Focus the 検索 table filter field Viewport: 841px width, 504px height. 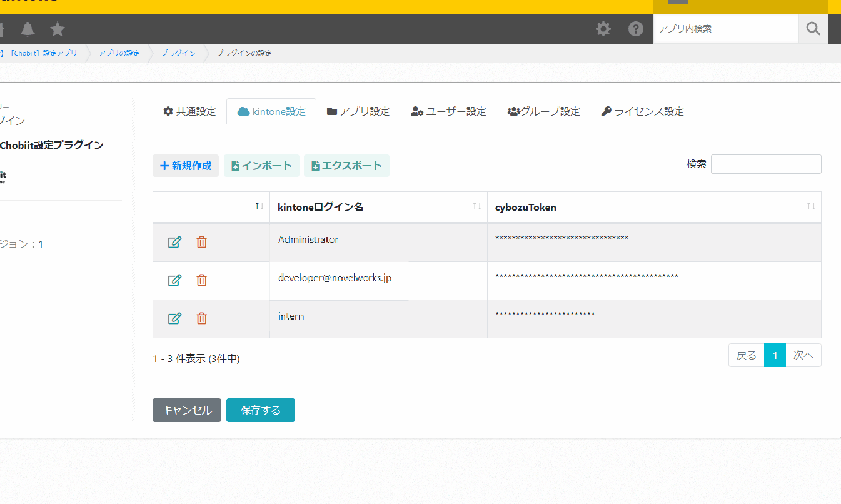tap(766, 164)
